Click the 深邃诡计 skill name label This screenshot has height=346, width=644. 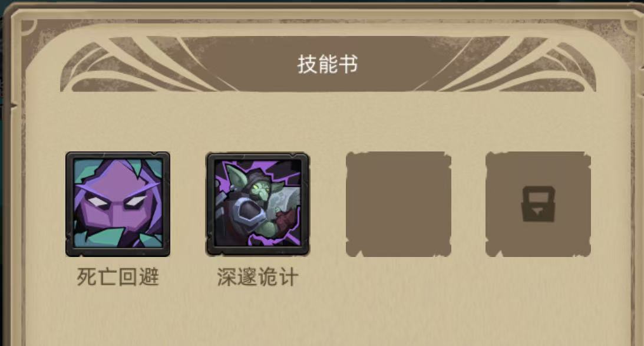257,277
